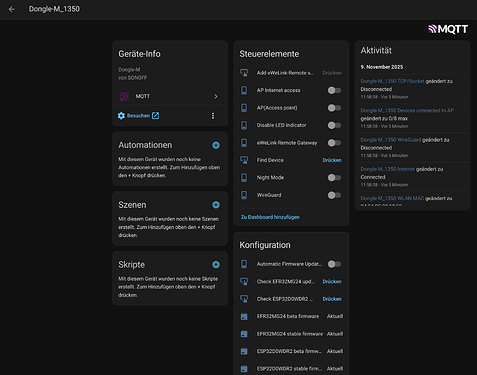The width and height of the screenshot is (477, 375).
Task: Go back using the arrow icon
Action: pyautogui.click(x=12, y=9)
